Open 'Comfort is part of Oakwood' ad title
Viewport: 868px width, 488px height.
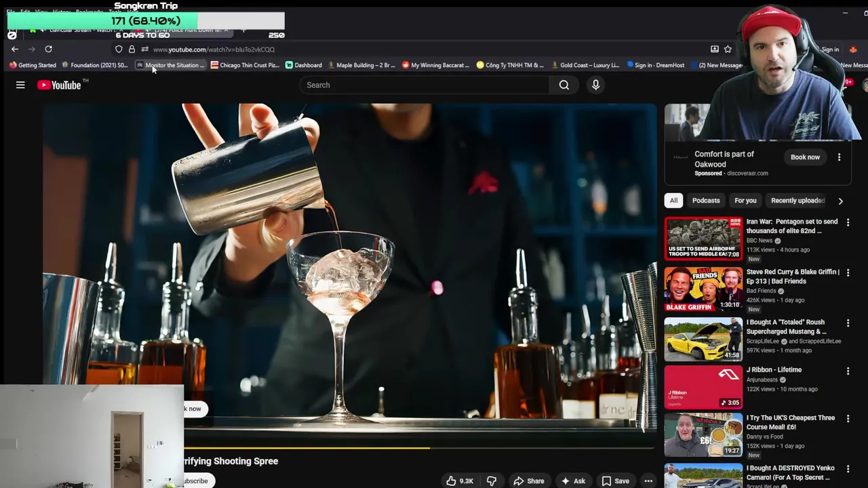coord(724,159)
